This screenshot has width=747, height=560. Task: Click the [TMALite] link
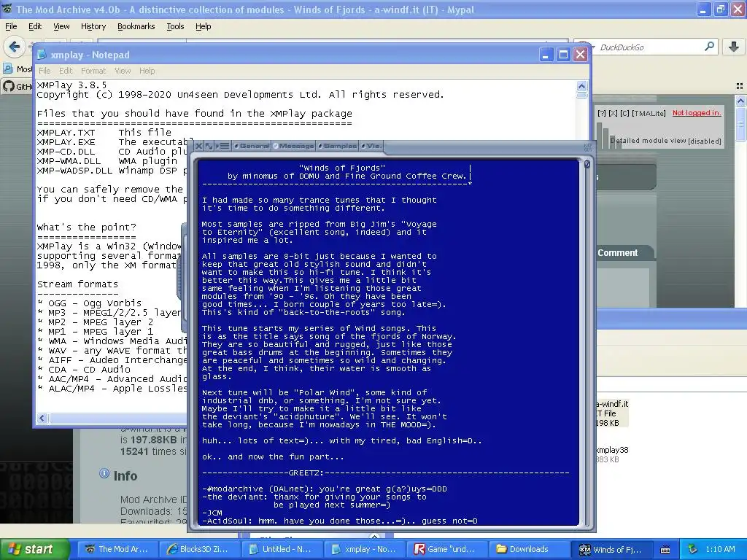point(649,113)
